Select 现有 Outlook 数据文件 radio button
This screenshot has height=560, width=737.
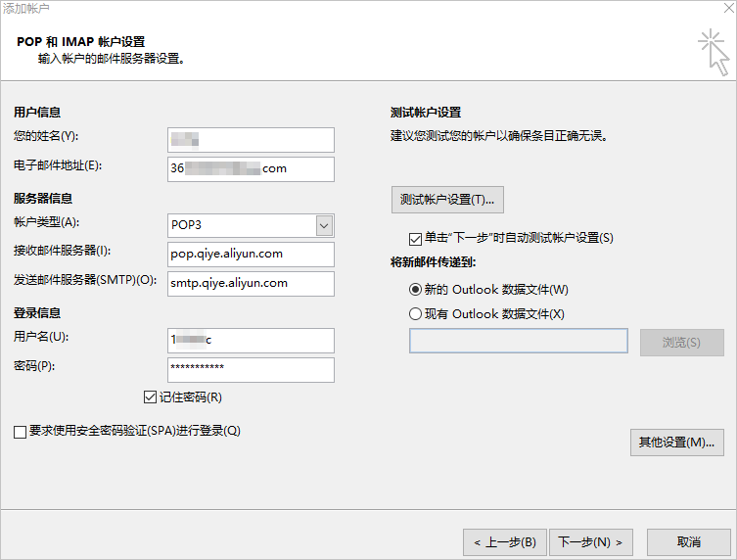pyautogui.click(x=415, y=314)
